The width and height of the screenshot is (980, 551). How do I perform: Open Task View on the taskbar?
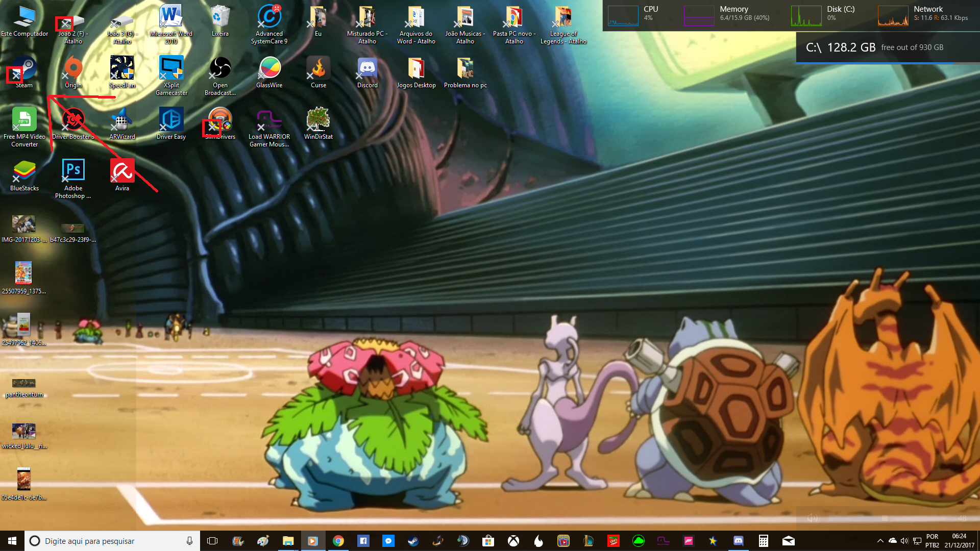pyautogui.click(x=212, y=541)
